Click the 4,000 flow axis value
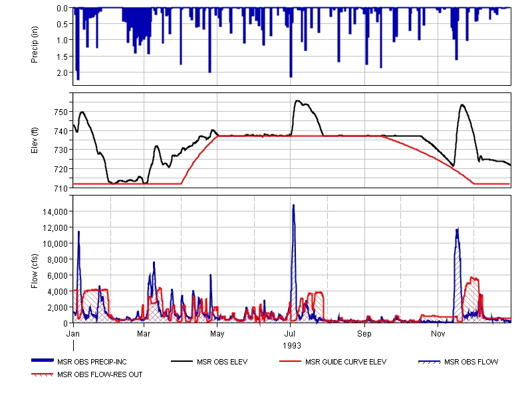The height and width of the screenshot is (417, 532). (x=57, y=292)
